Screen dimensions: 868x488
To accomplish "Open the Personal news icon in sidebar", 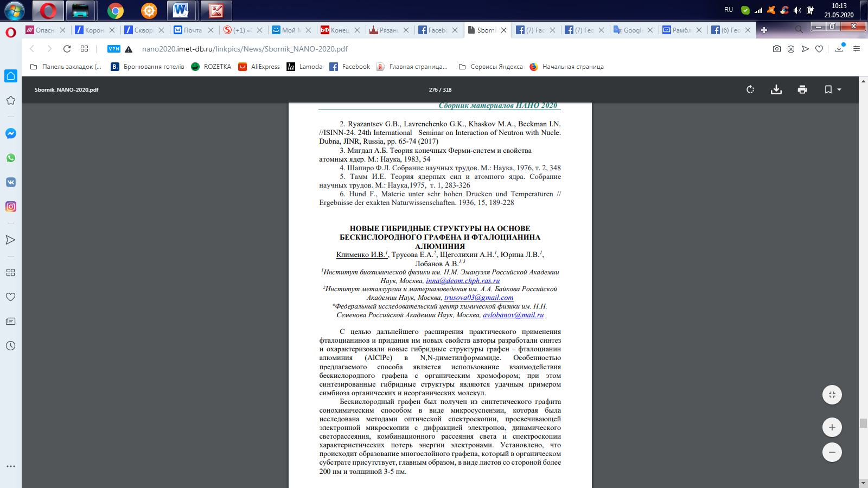I will coord(11,321).
